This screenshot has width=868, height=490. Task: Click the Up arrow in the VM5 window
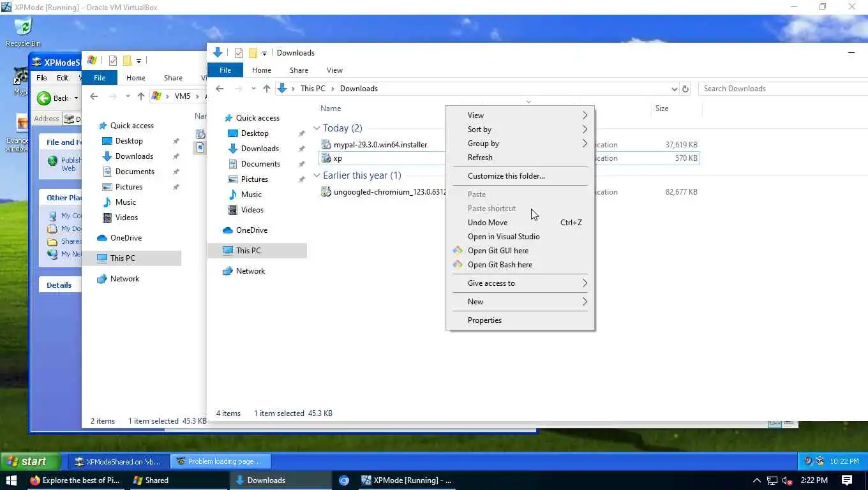tap(141, 96)
